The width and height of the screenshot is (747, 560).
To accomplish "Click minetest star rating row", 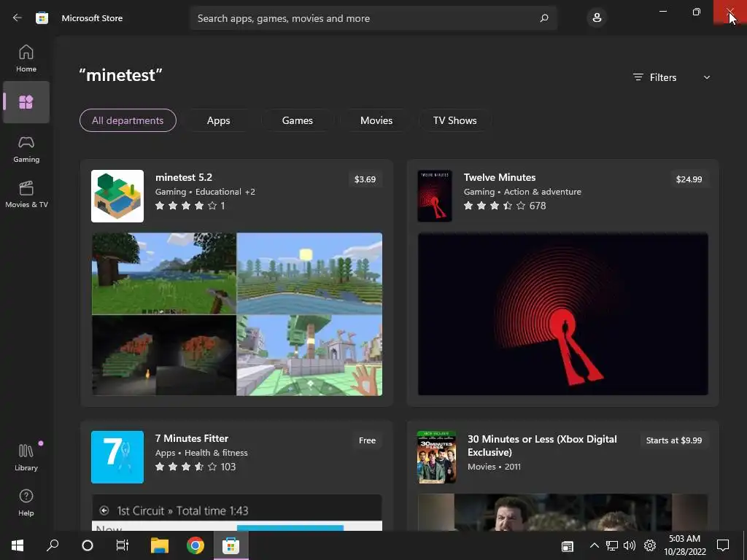I will [x=190, y=206].
